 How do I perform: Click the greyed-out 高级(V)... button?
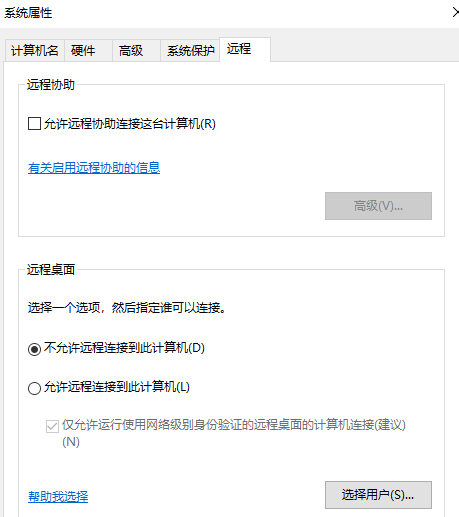pyautogui.click(x=378, y=206)
